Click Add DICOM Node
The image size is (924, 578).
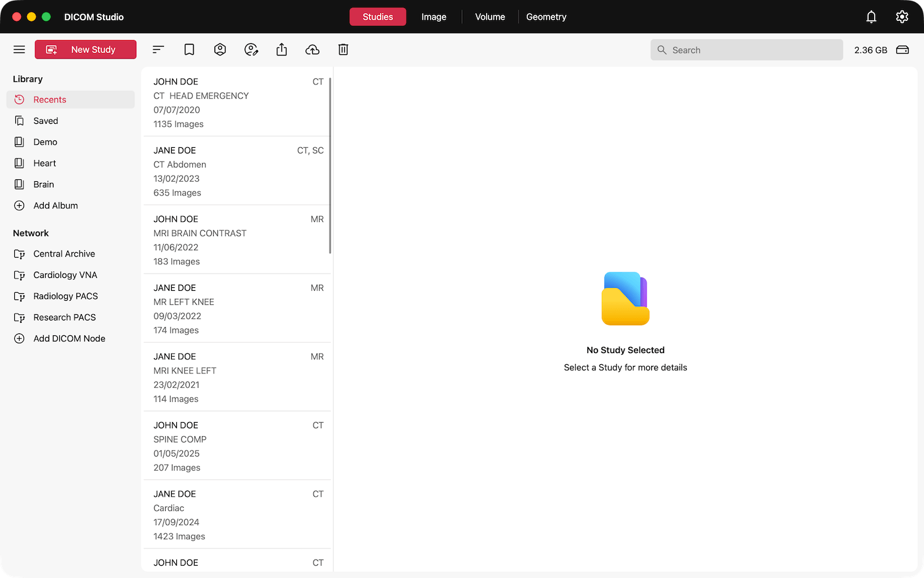70,338
